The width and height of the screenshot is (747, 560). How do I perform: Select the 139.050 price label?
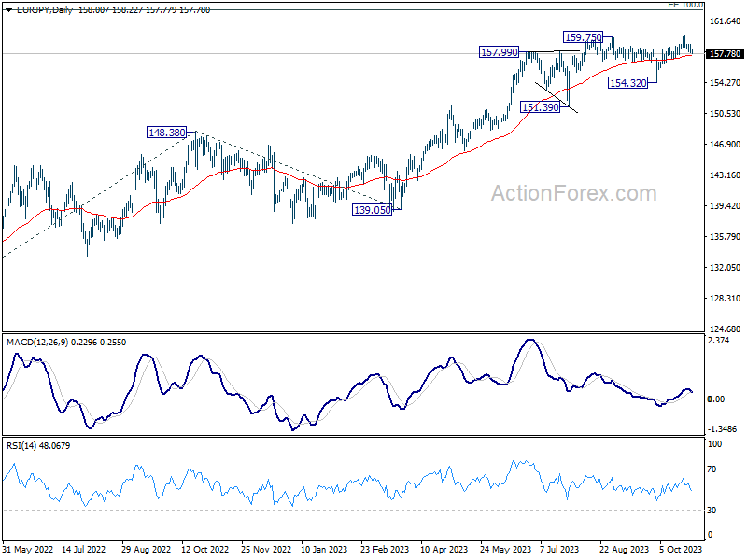click(372, 209)
